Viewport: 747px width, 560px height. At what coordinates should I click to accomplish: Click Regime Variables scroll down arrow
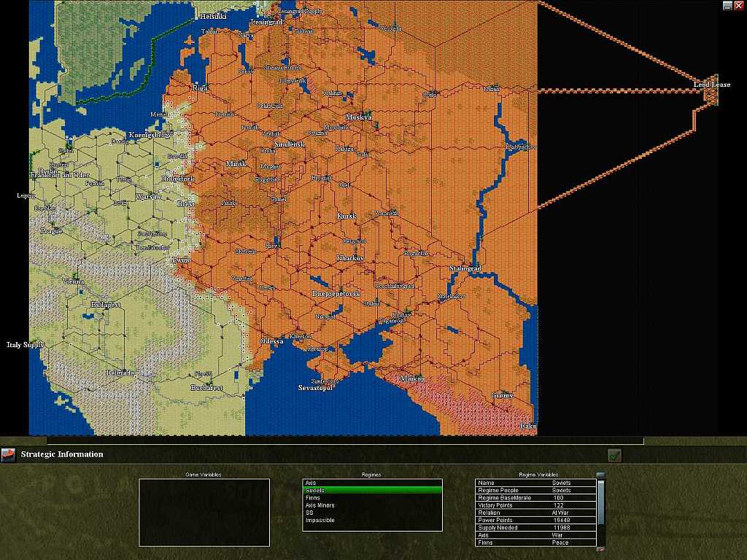click(601, 549)
